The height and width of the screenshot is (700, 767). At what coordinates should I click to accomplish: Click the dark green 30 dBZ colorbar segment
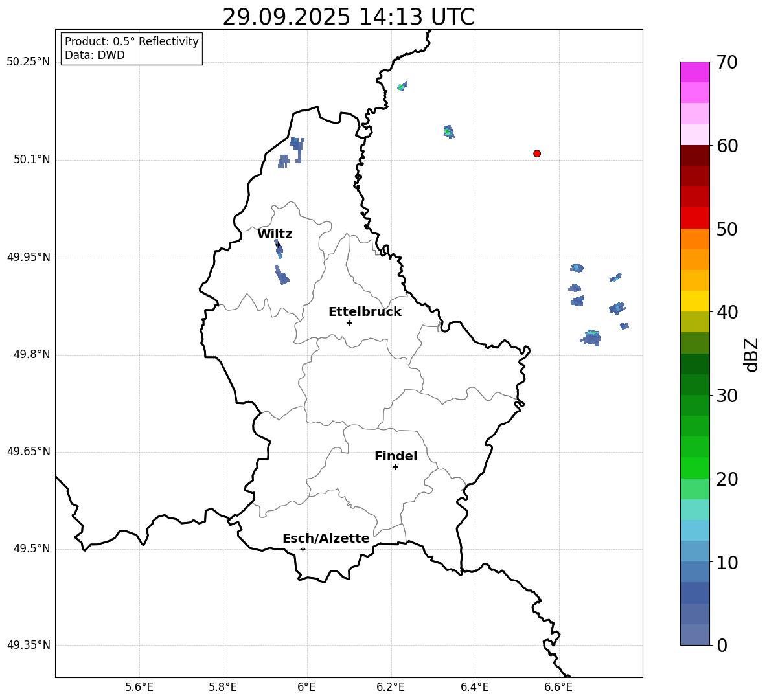(695, 385)
